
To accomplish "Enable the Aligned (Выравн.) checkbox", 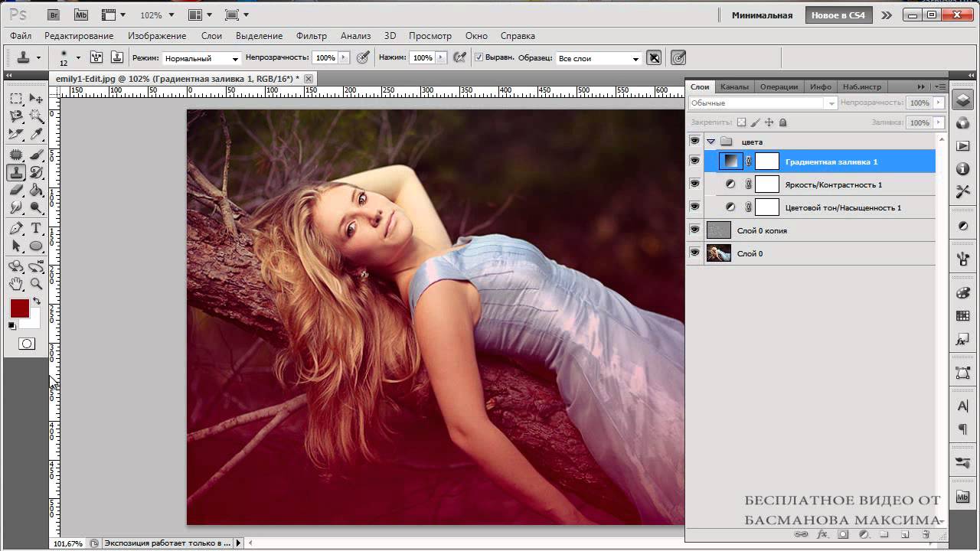I will (479, 57).
